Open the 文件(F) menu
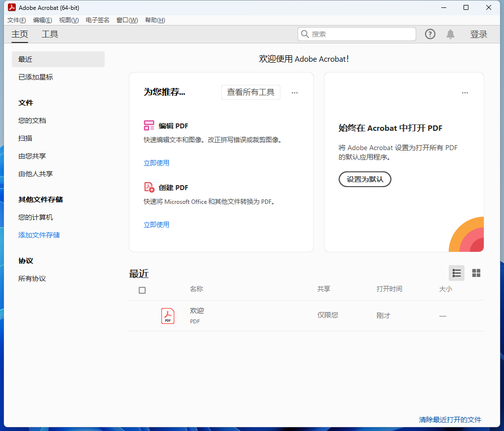Screen dimensions: 504x431 17,20
